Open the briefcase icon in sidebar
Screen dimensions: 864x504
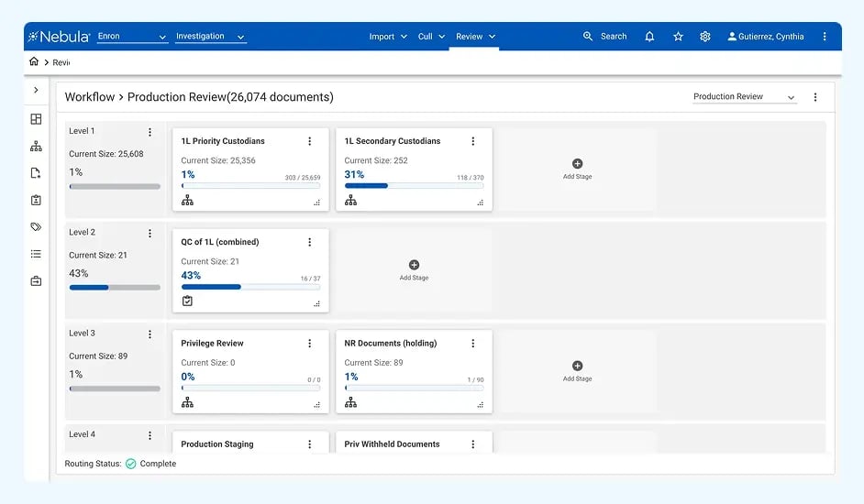tap(36, 281)
